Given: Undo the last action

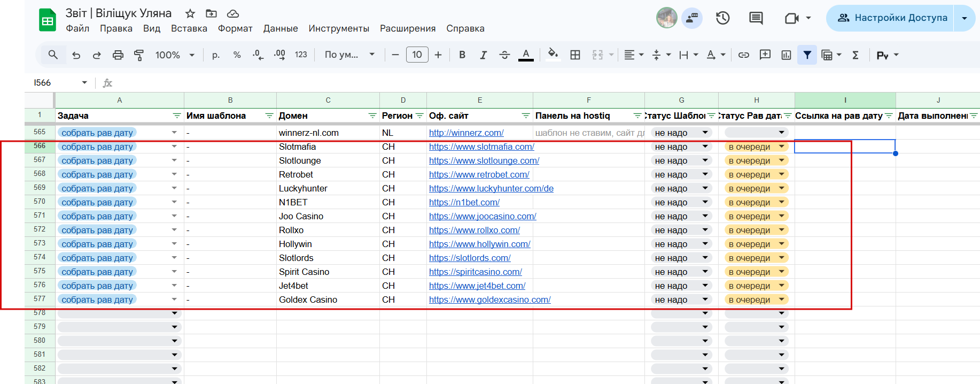Looking at the screenshot, I should (76, 55).
